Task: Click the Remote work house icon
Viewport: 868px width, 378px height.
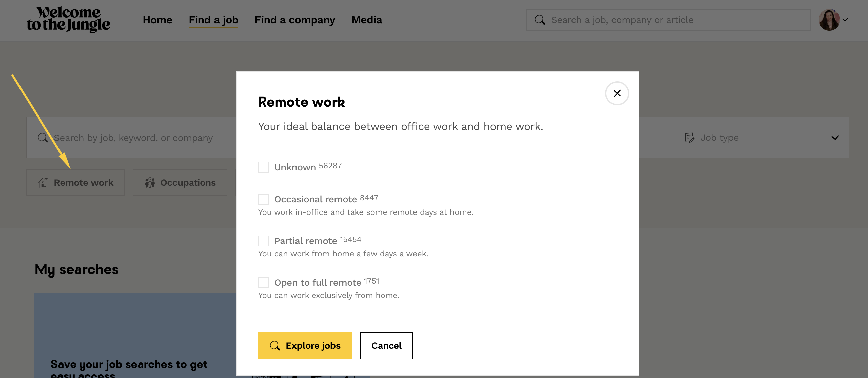Action: click(43, 182)
